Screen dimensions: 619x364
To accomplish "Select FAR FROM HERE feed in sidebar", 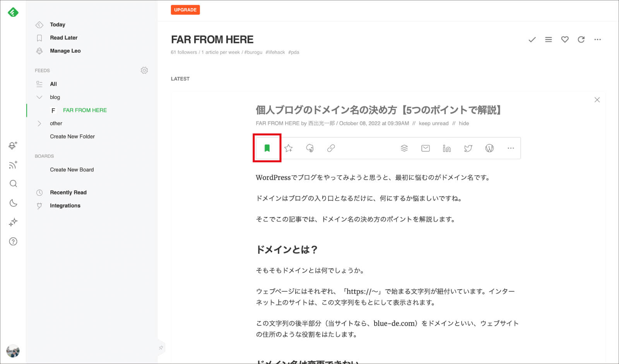I will [85, 110].
